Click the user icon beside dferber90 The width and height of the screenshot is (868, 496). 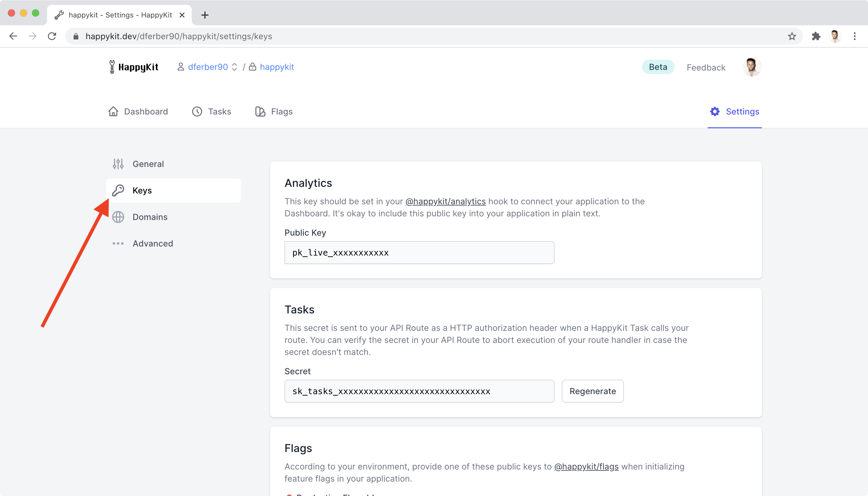point(181,67)
